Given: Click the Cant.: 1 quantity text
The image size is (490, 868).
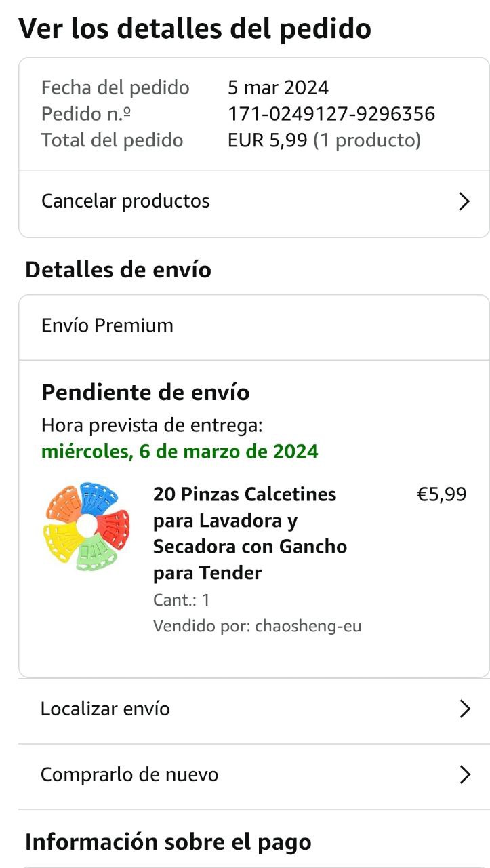Looking at the screenshot, I should (x=182, y=600).
